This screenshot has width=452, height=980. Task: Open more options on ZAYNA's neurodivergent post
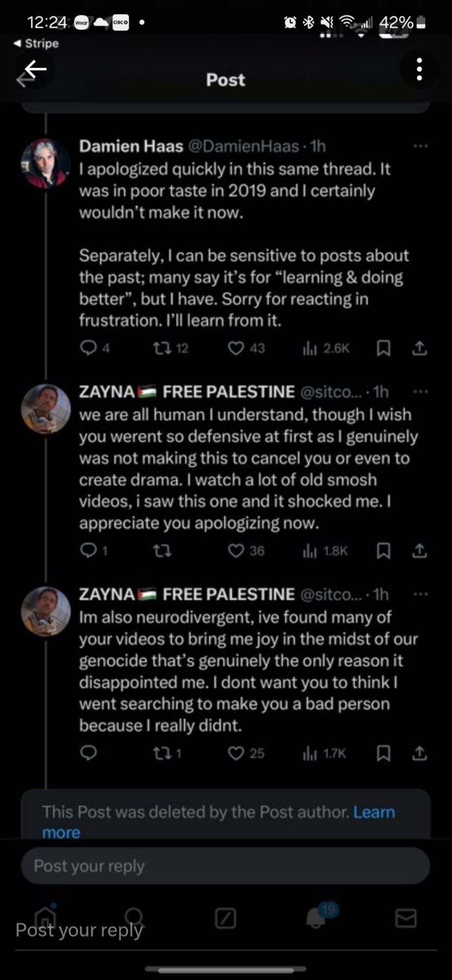[x=420, y=594]
